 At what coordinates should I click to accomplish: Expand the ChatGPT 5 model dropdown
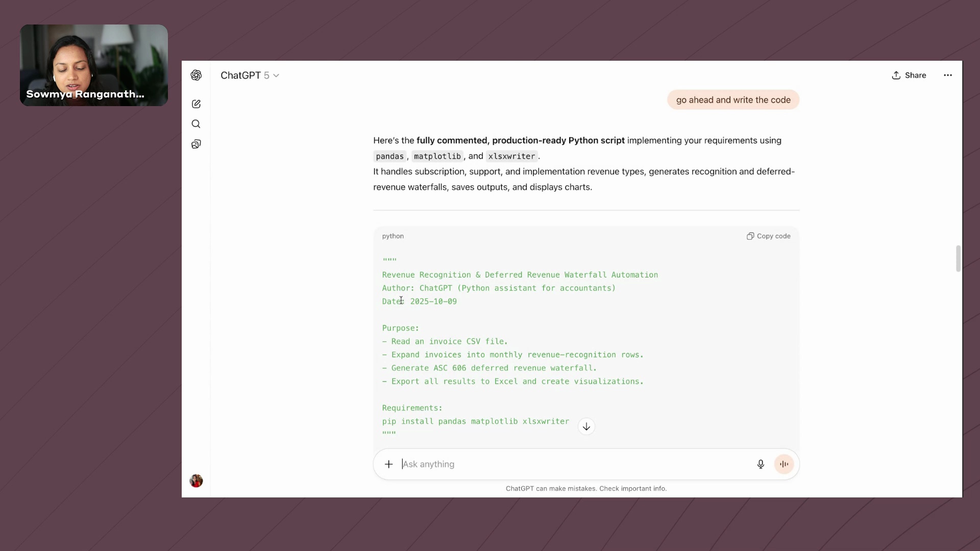250,76
